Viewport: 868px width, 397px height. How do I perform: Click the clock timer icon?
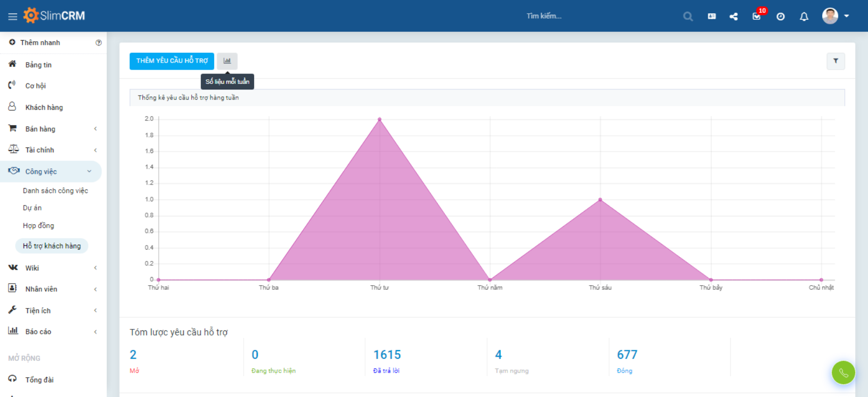[781, 16]
